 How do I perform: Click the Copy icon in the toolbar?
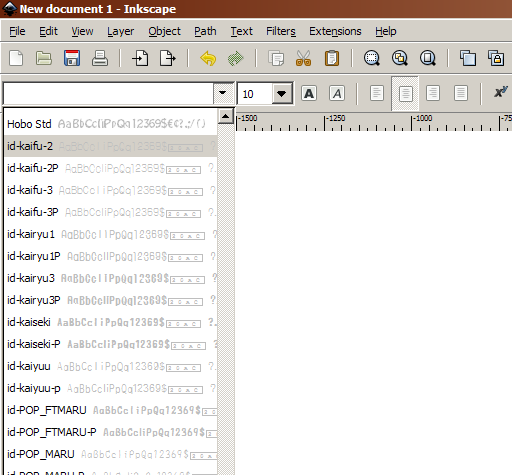(276, 58)
